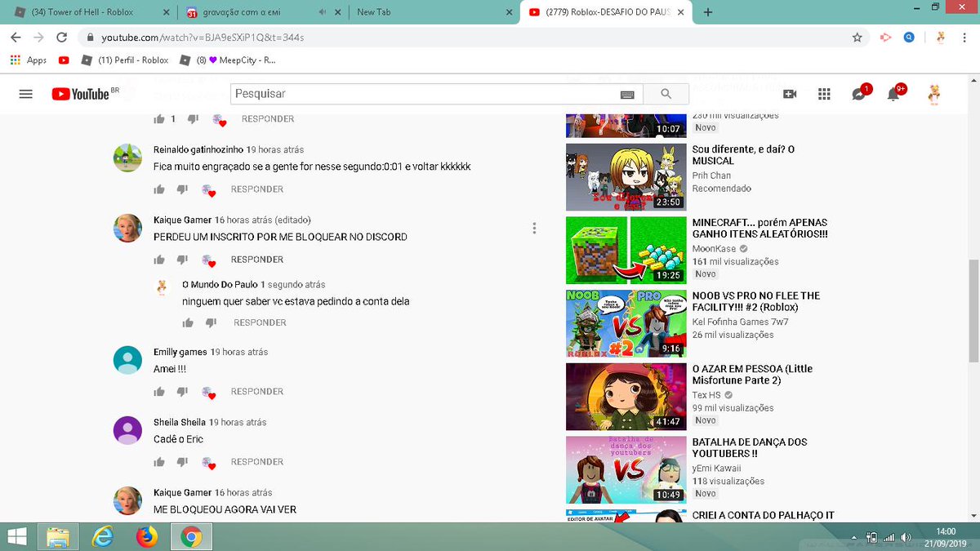Click the '16 horas atrás (editado)' timestamp
Image resolution: width=980 pixels, height=551 pixels.
(262, 220)
